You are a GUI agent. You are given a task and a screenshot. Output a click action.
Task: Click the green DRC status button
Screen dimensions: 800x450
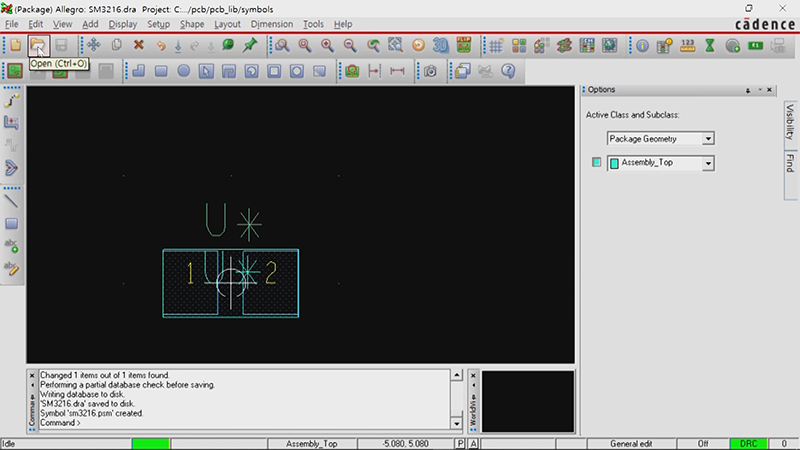click(748, 444)
